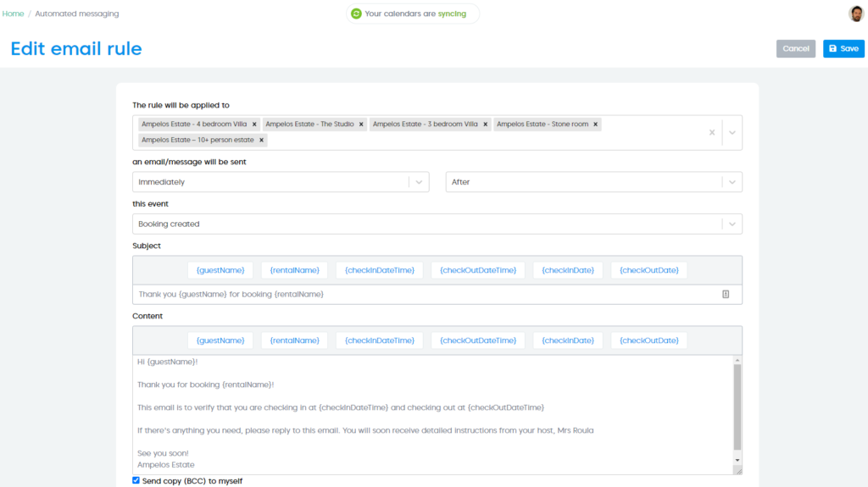Click the content scrollbar down arrow

point(737,461)
